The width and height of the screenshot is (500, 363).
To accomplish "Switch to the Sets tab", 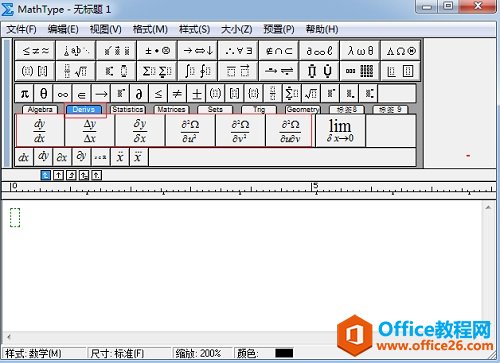I will [215, 109].
